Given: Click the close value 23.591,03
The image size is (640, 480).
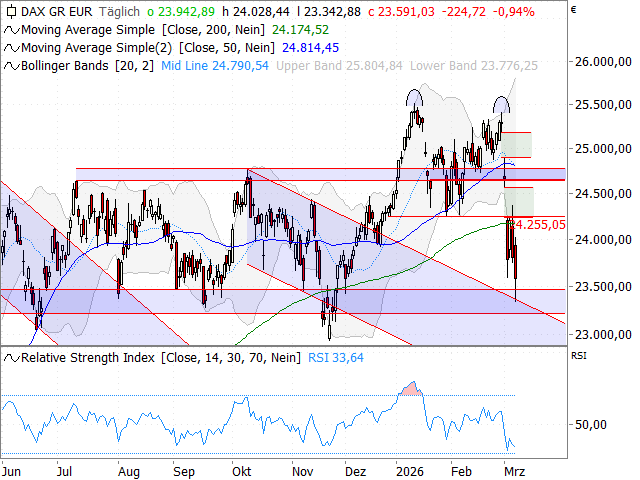Looking at the screenshot, I should (x=402, y=12).
